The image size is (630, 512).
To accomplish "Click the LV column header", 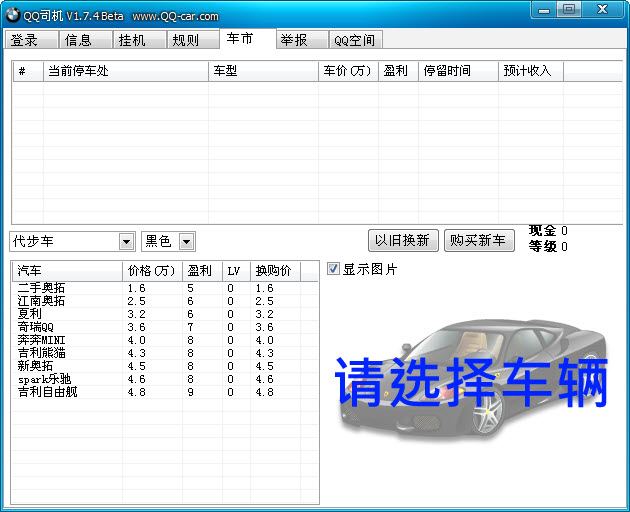I will pos(237,271).
